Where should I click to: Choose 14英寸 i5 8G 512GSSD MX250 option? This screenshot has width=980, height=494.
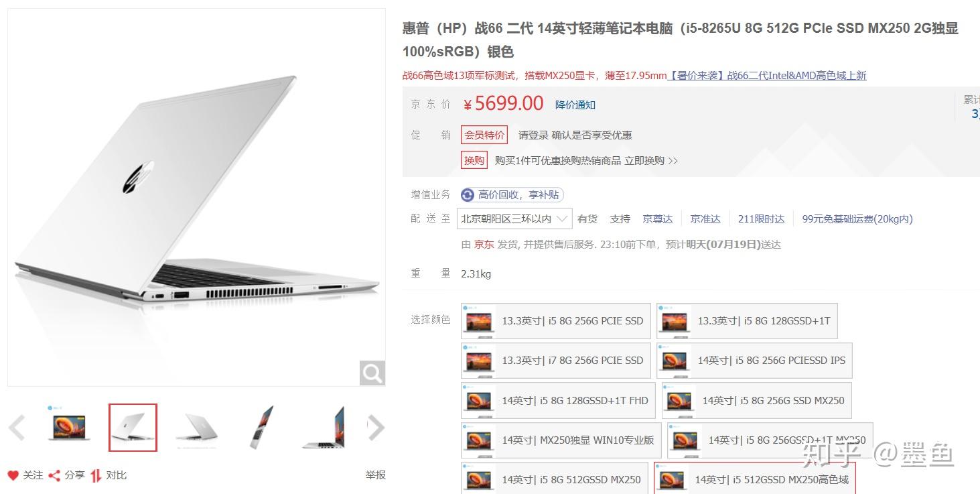(555, 479)
